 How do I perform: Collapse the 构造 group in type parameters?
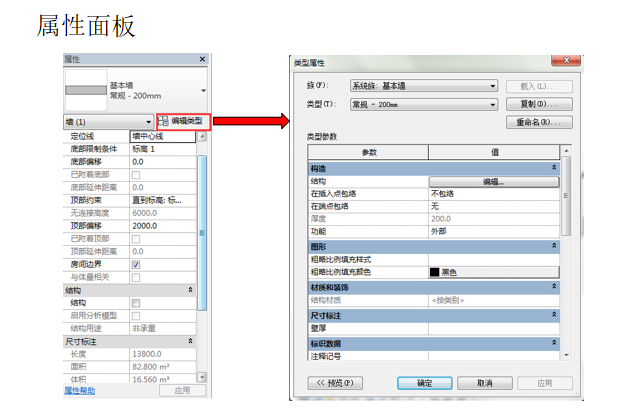554,169
